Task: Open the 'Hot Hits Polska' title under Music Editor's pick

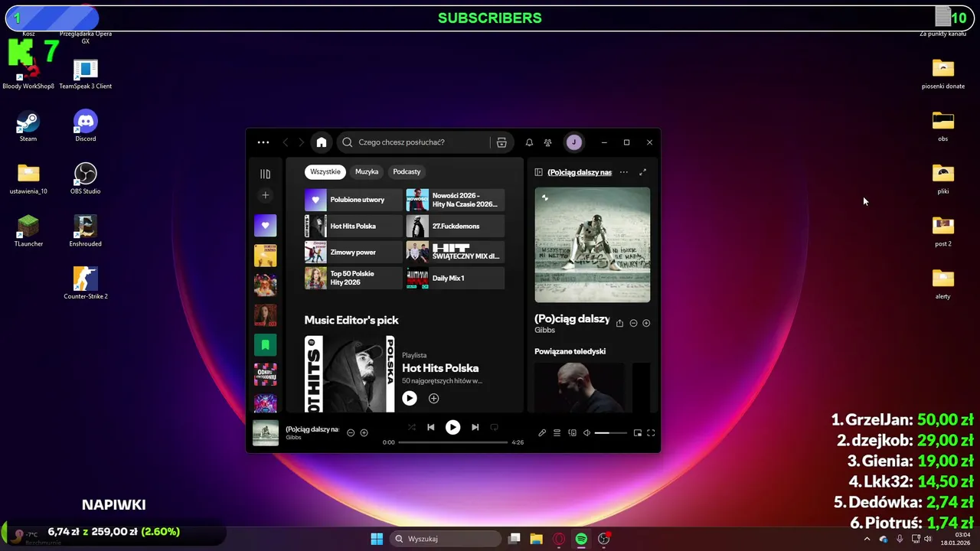Action: point(440,368)
